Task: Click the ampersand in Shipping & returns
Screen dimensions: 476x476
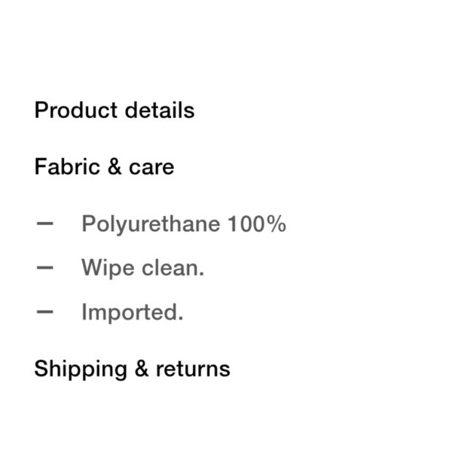Action: (141, 368)
